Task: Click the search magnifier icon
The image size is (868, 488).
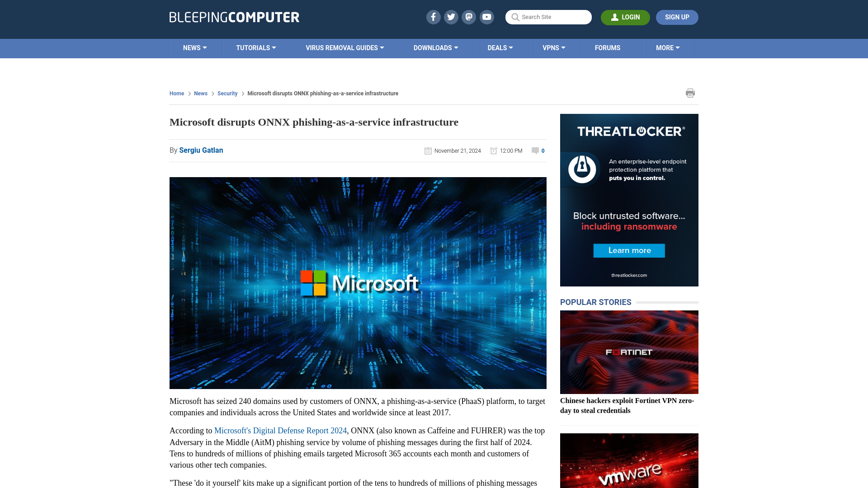Action: (515, 17)
